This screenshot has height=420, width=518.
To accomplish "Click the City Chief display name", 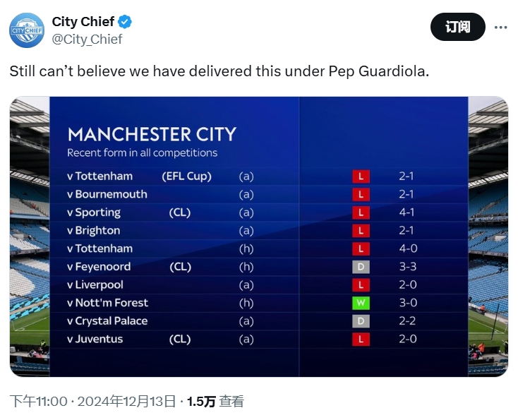I will tap(83, 22).
